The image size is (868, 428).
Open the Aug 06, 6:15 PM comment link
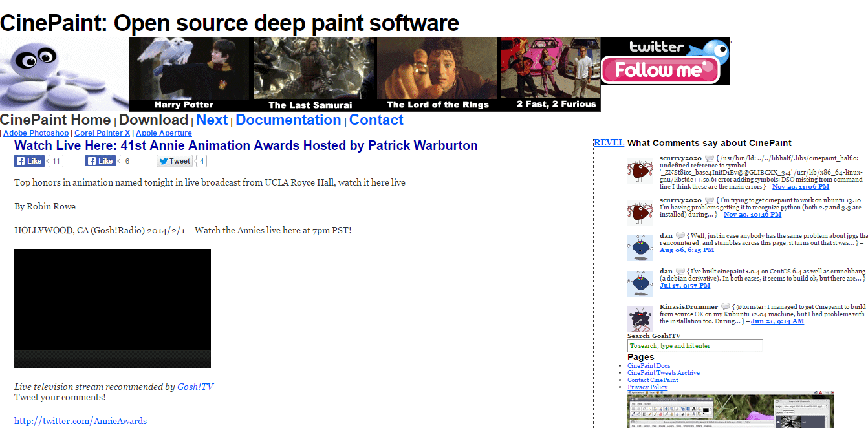point(687,250)
